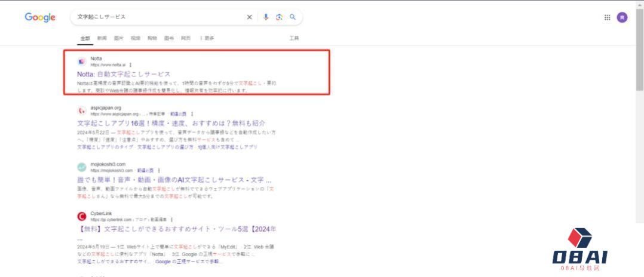This screenshot has width=644, height=277.
Task: Click the CyberLink site name
Action: 101,214
